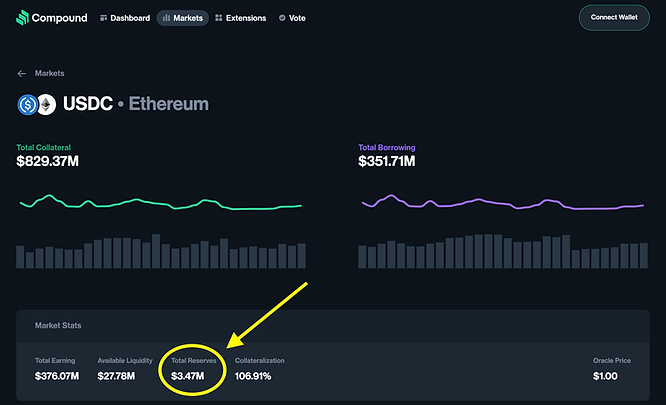666x405 pixels.
Task: Click the Total Earning label
Action: pos(55,360)
